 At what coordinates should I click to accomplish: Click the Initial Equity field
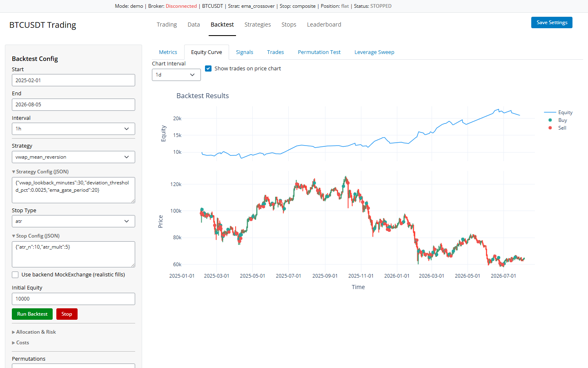(x=73, y=299)
